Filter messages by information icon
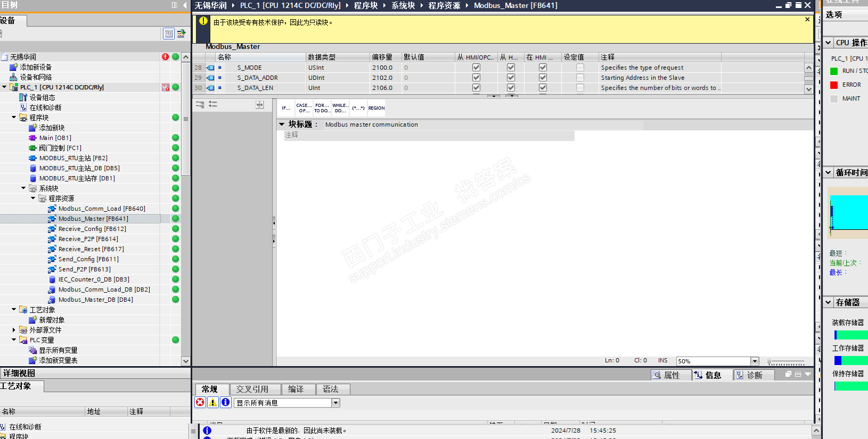The width and height of the screenshot is (868, 439). pyautogui.click(x=225, y=402)
